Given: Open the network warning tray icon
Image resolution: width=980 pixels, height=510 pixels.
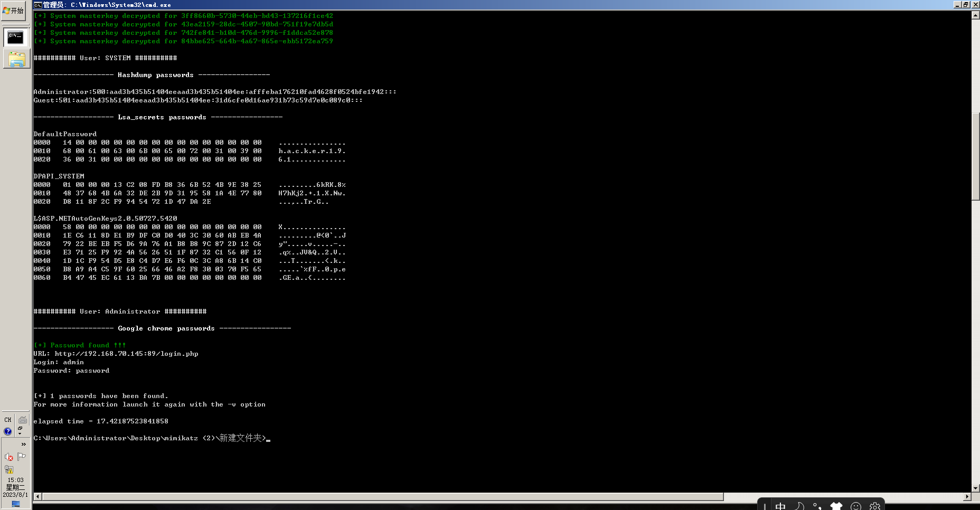Looking at the screenshot, I should click(x=9, y=469).
